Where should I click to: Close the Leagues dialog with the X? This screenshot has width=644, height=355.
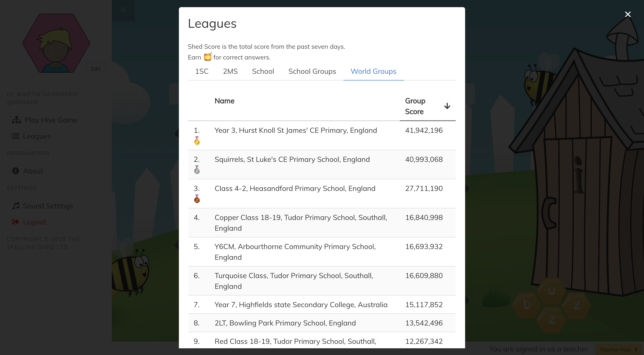click(627, 15)
